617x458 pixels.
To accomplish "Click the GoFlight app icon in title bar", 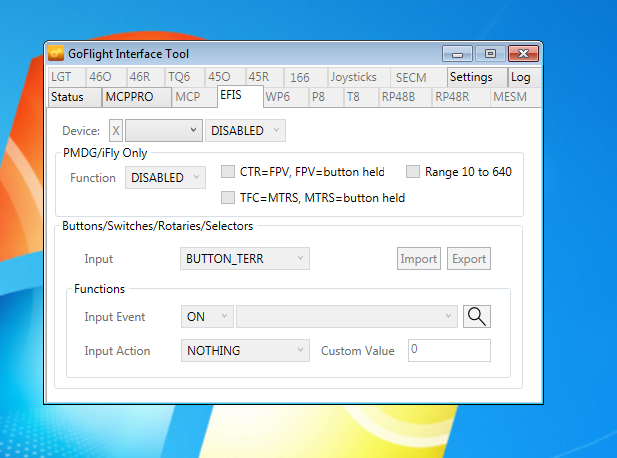I will [x=56, y=54].
